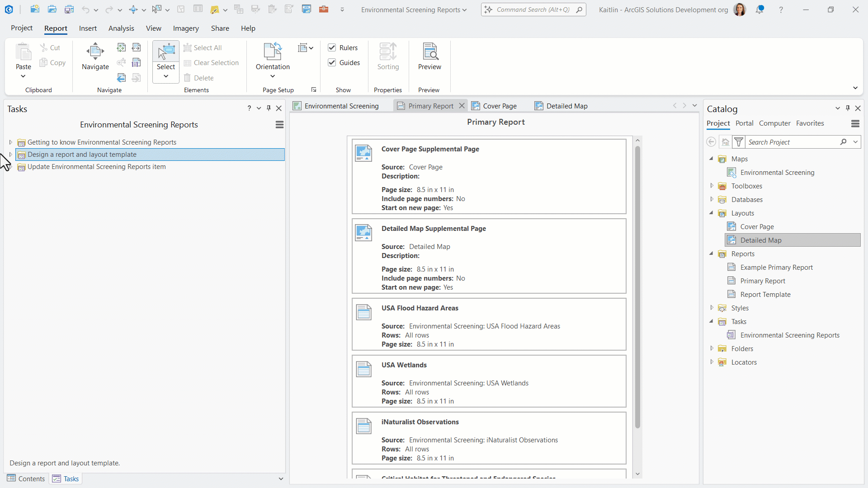Expand the Styles node in Catalog
The image size is (868, 488).
(x=712, y=308)
